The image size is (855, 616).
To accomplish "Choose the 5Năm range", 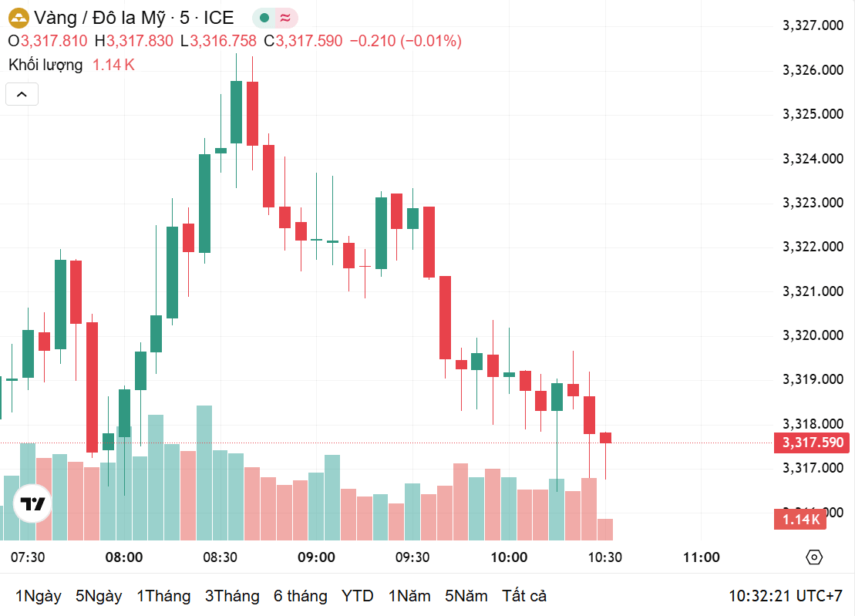I will [x=466, y=596].
